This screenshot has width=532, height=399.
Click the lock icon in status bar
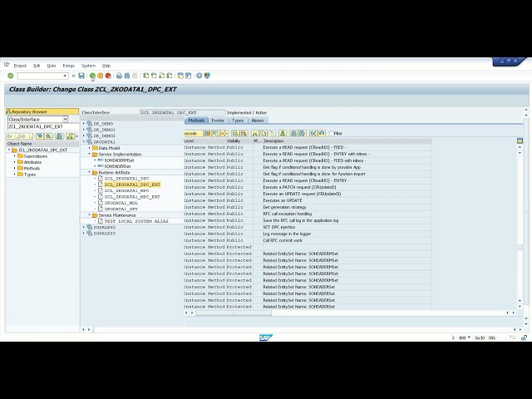pyautogui.click(x=524, y=337)
